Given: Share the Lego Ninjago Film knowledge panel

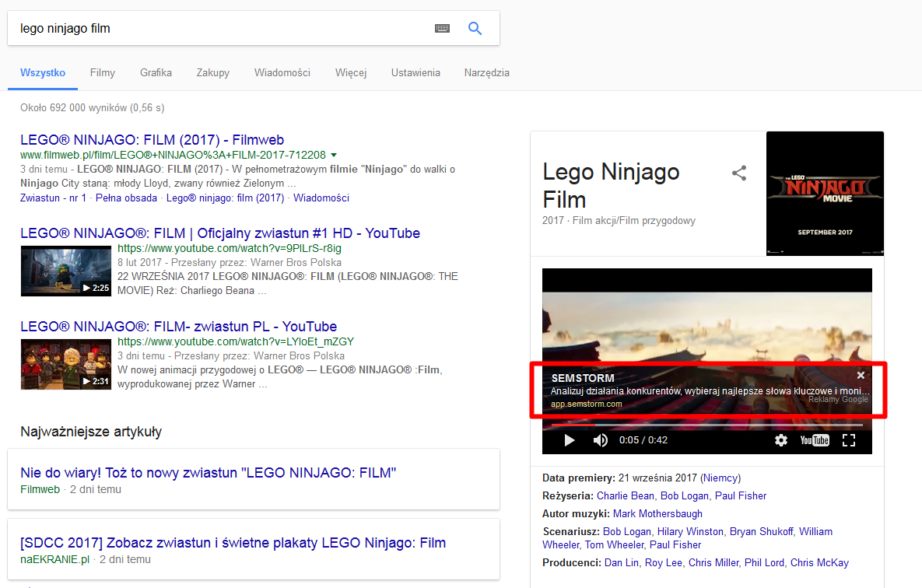Looking at the screenshot, I should 739,173.
